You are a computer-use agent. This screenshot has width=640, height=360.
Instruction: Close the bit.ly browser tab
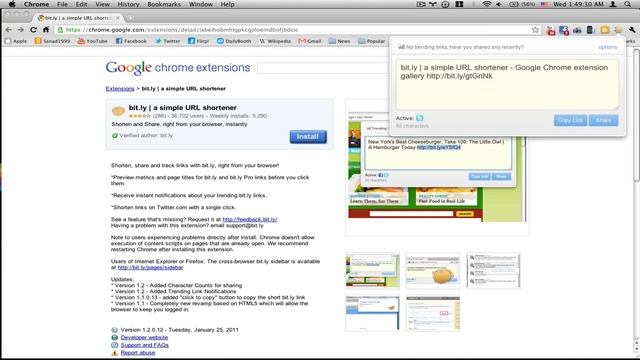click(x=118, y=18)
